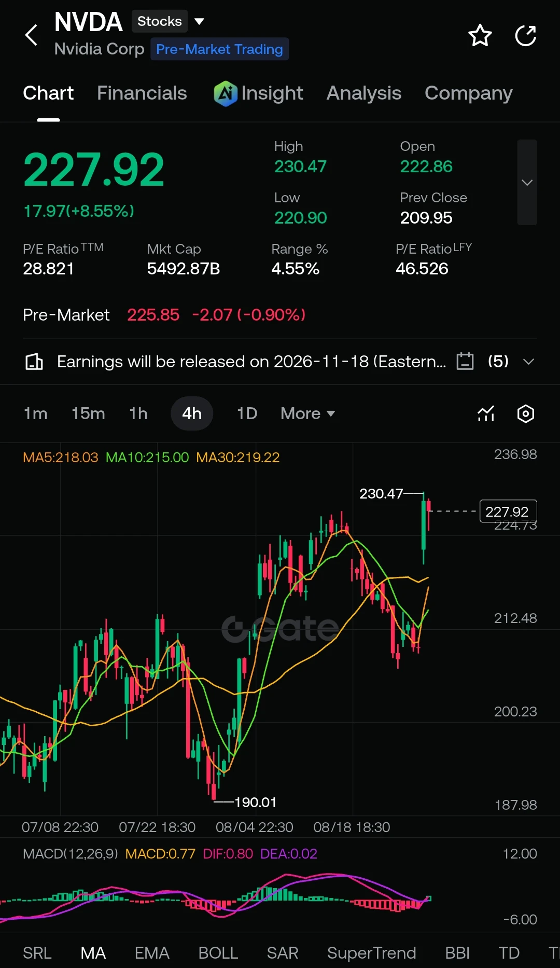
Task: Tap the earnings calendar icon
Action: (x=465, y=361)
